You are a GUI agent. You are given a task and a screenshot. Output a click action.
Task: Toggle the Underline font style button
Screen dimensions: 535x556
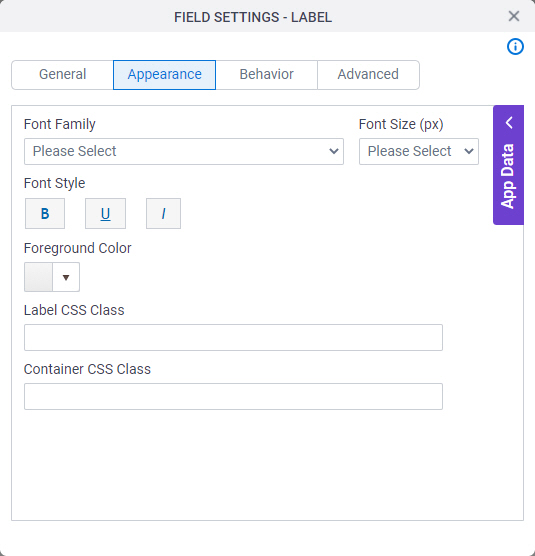[x=105, y=213]
